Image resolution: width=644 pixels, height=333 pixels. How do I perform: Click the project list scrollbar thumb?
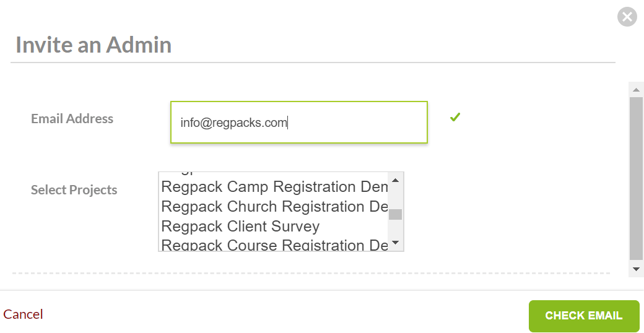click(396, 215)
